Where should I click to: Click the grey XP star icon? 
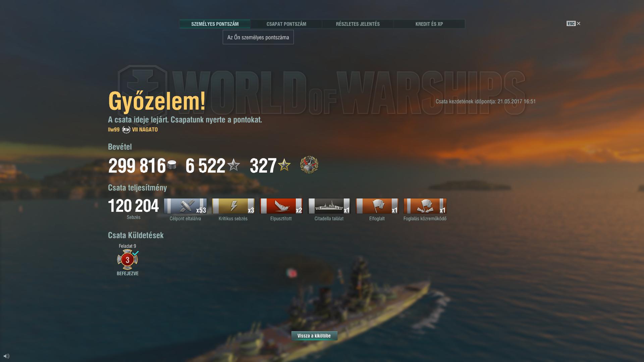233,165
